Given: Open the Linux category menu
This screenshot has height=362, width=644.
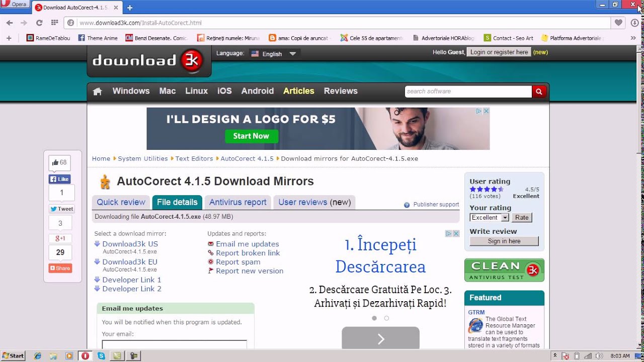Looking at the screenshot, I should tap(196, 91).
